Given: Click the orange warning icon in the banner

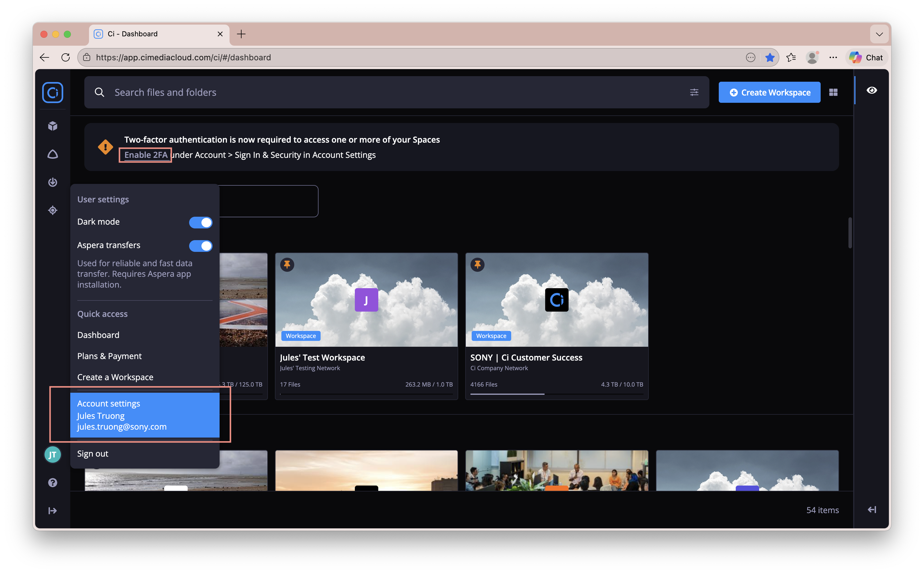Looking at the screenshot, I should [x=105, y=147].
